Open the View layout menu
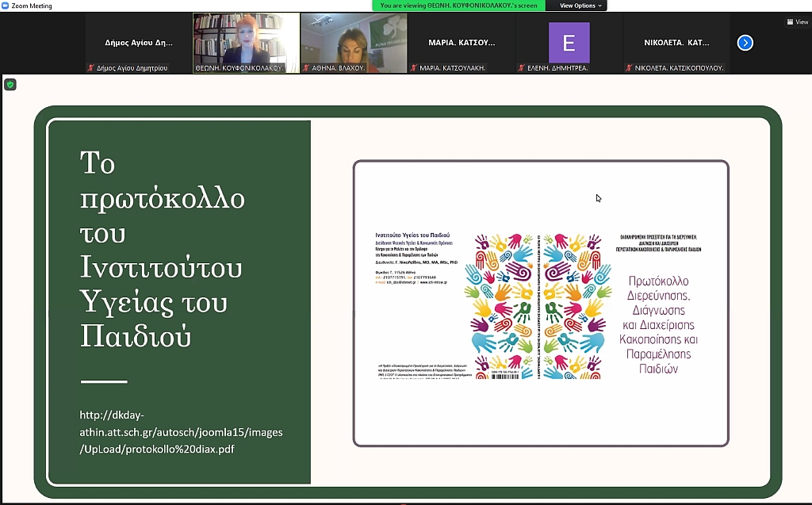 click(x=796, y=22)
